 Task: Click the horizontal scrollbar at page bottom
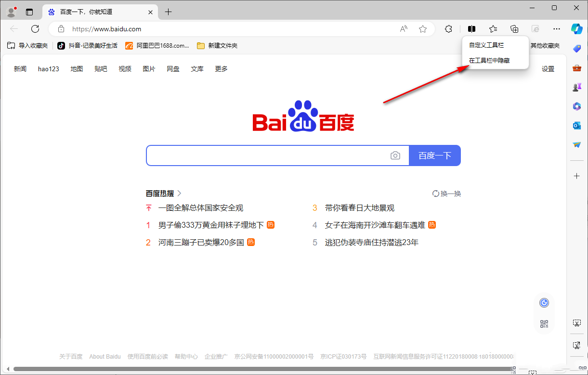coord(263,369)
